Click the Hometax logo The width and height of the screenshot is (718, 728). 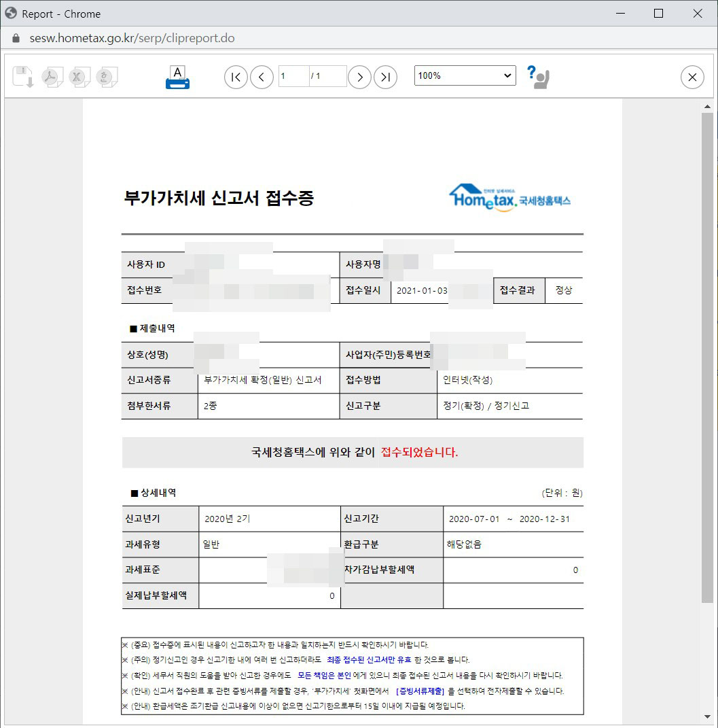tap(509, 198)
